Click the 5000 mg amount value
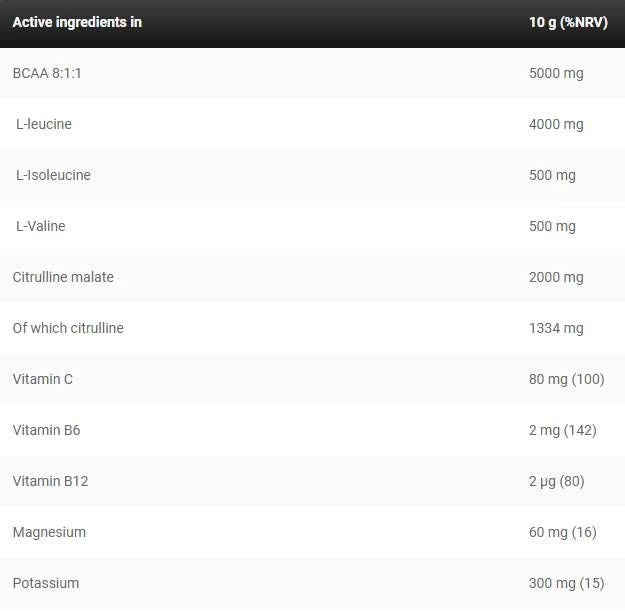 pos(556,73)
